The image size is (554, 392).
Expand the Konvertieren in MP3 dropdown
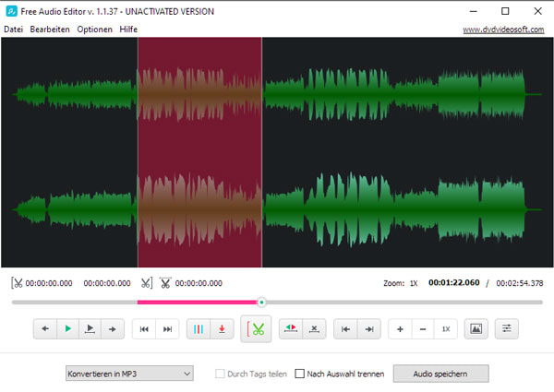pyautogui.click(x=129, y=374)
